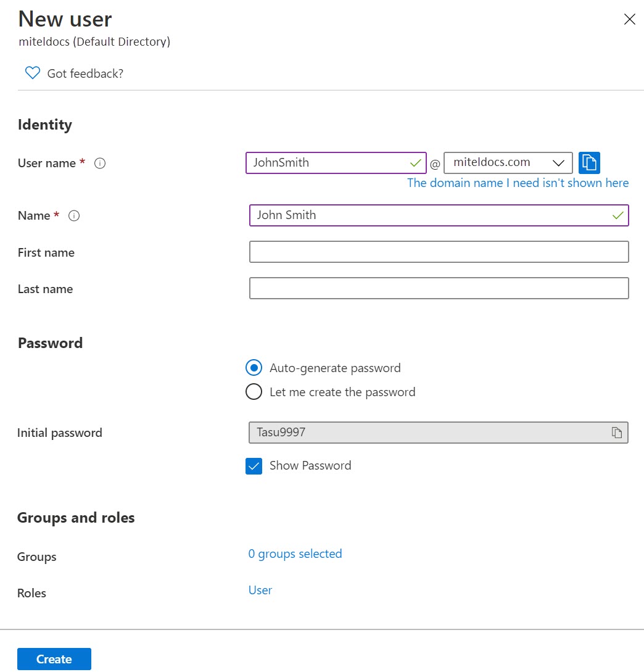Open the User name info tooltip icon
This screenshot has height=672, width=644.
100,164
